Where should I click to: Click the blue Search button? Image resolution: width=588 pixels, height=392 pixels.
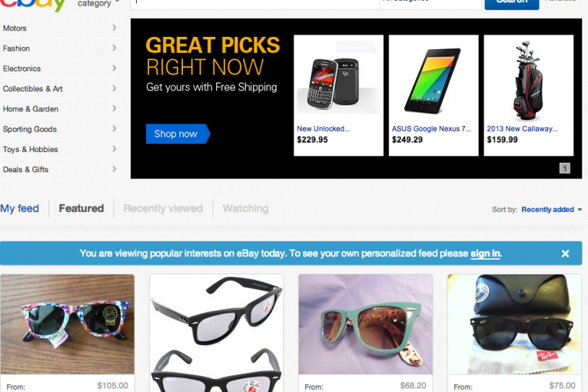(x=511, y=4)
